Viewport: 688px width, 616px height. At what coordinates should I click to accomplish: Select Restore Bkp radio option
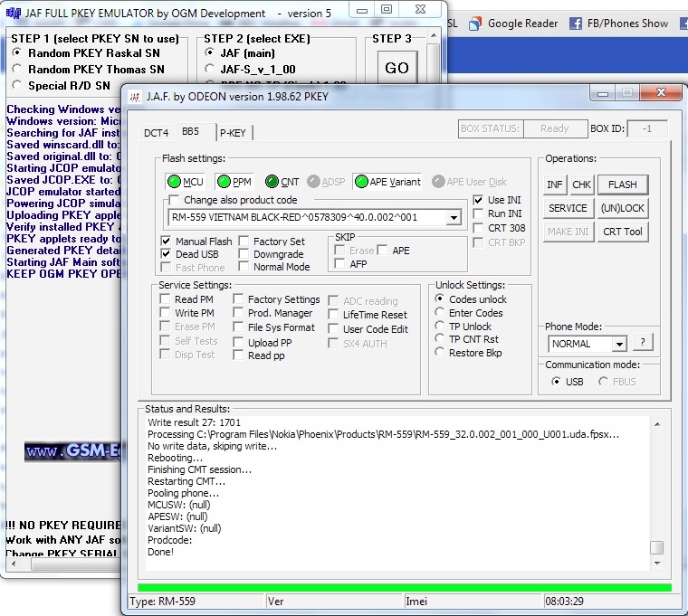[440, 352]
